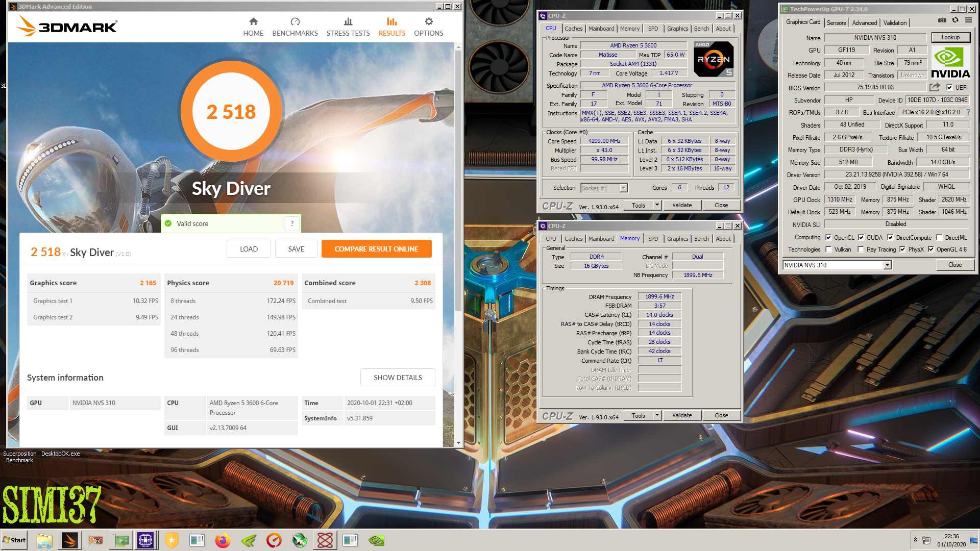Click the NVIDIA eye logo taskbar icon
Screen dimensions: 980x551
(x=376, y=540)
